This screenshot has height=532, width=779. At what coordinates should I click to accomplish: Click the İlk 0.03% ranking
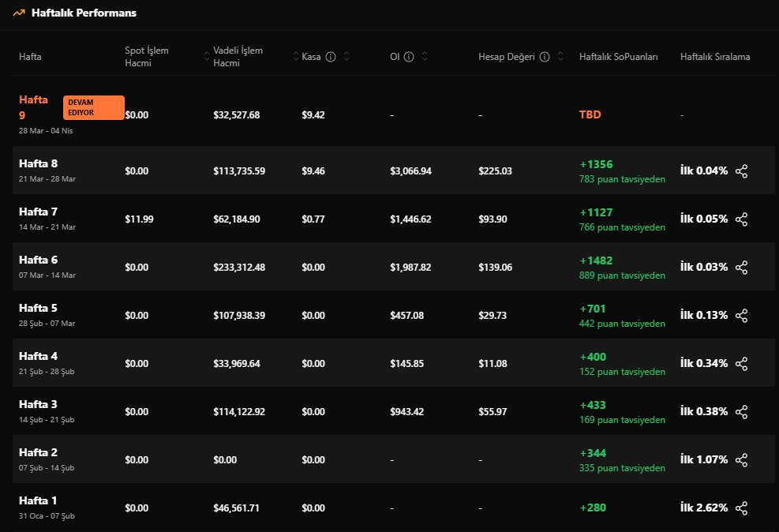[x=704, y=268]
